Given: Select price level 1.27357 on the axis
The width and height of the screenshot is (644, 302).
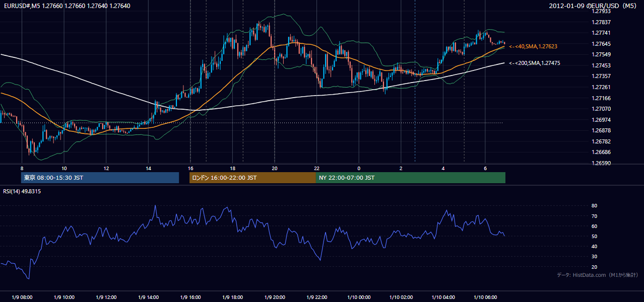Looking at the screenshot, I should point(601,76).
